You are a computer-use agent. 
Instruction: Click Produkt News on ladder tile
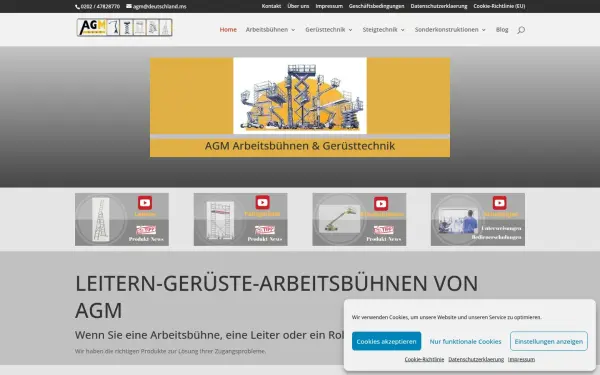146,239
